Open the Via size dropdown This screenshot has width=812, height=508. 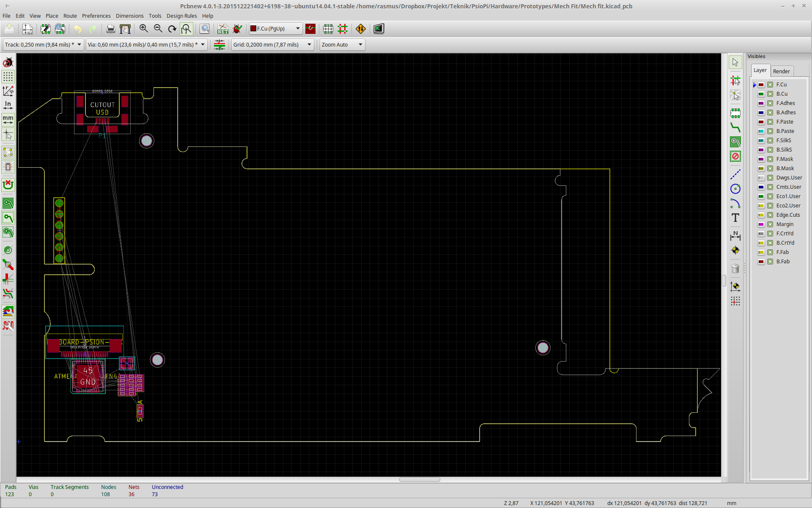point(146,44)
